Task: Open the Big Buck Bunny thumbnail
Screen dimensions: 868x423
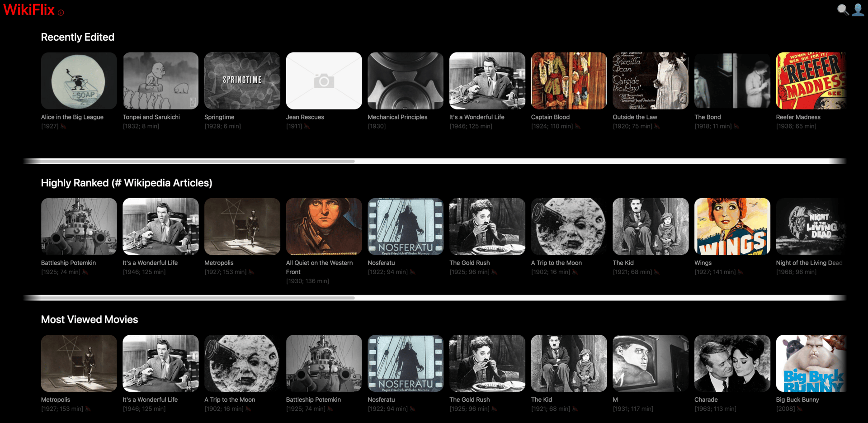Action: [x=811, y=363]
